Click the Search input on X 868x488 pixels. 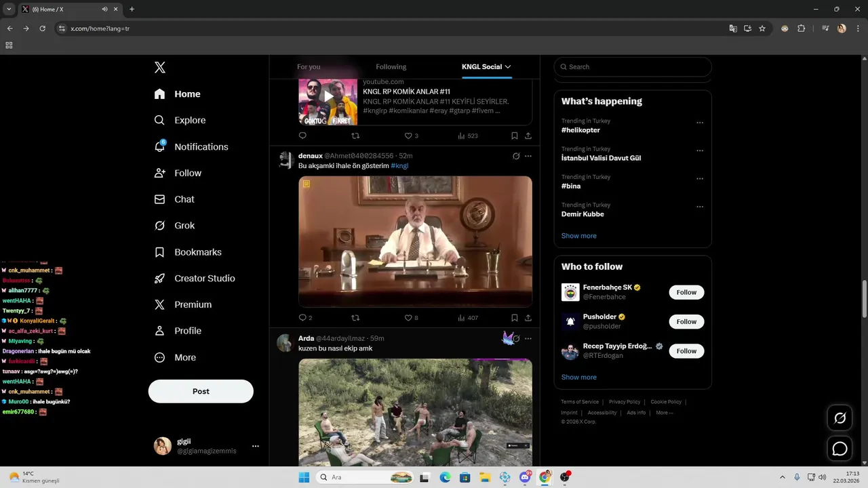pyautogui.click(x=633, y=66)
